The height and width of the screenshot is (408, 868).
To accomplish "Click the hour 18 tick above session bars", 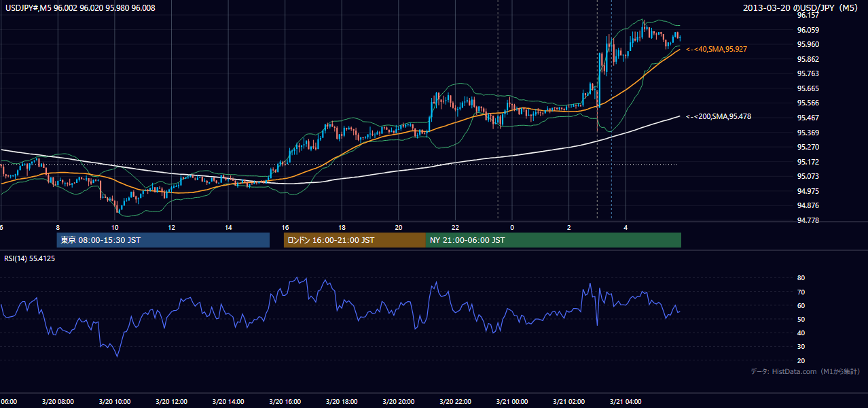I will click(x=342, y=227).
